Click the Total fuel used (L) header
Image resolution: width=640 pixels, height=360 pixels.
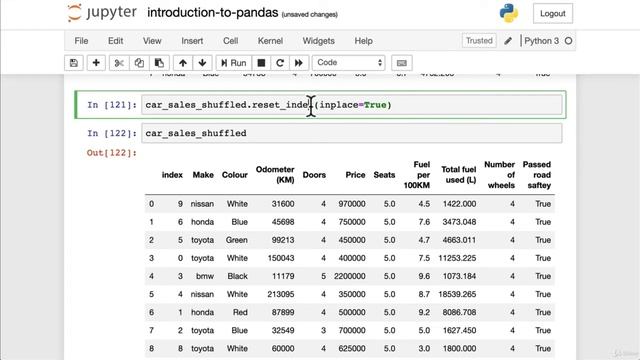coord(458,175)
